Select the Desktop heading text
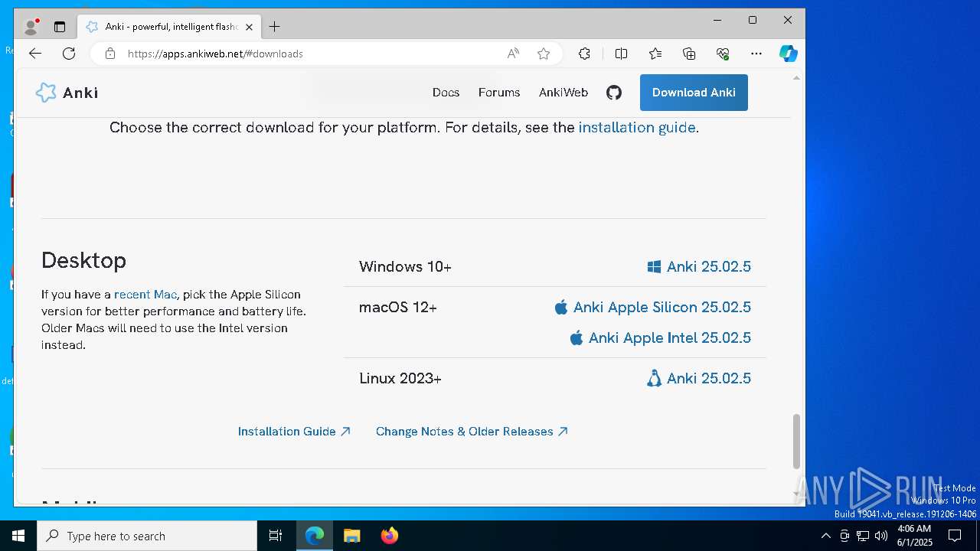980x551 pixels. 83,260
